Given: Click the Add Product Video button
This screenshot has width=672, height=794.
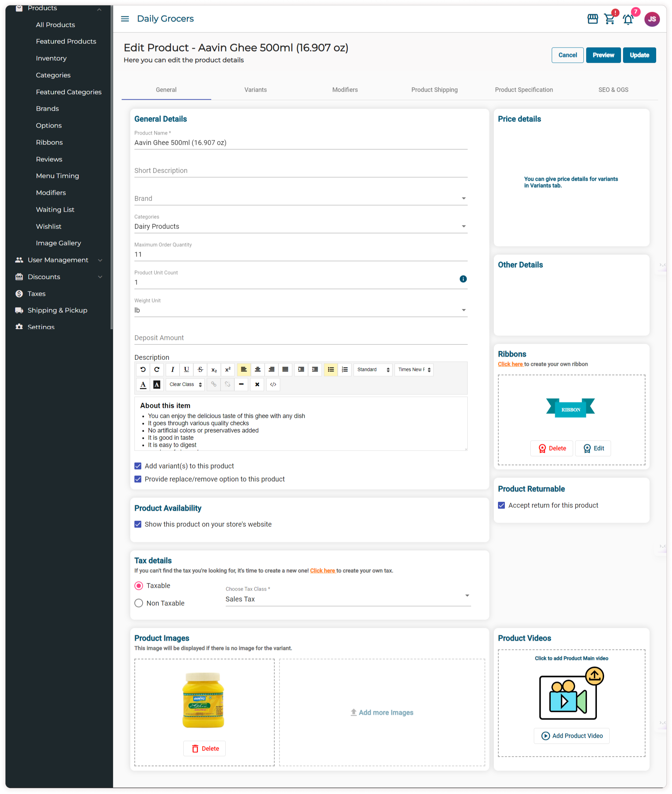Looking at the screenshot, I should click(x=571, y=735).
